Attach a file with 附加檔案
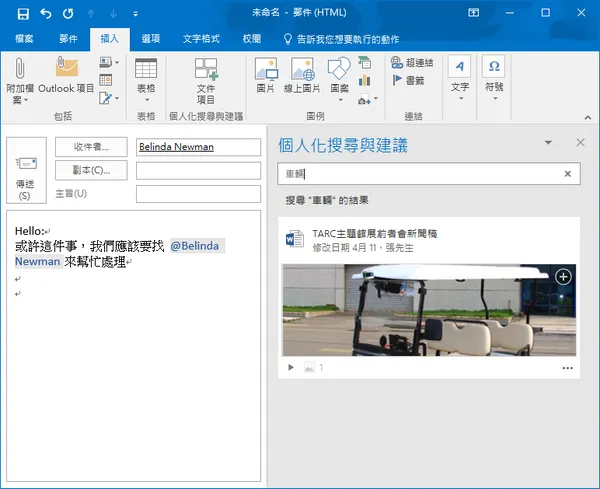The image size is (600, 489). click(x=20, y=80)
